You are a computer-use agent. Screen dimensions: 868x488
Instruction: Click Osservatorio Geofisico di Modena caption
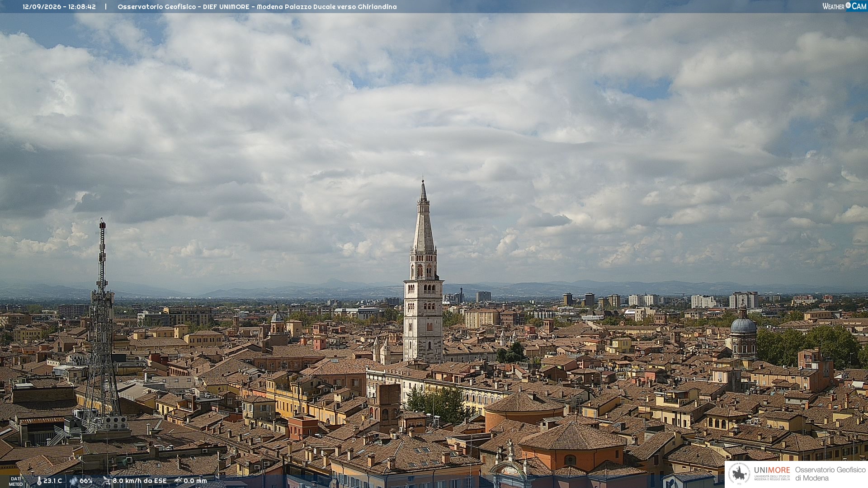click(x=830, y=474)
